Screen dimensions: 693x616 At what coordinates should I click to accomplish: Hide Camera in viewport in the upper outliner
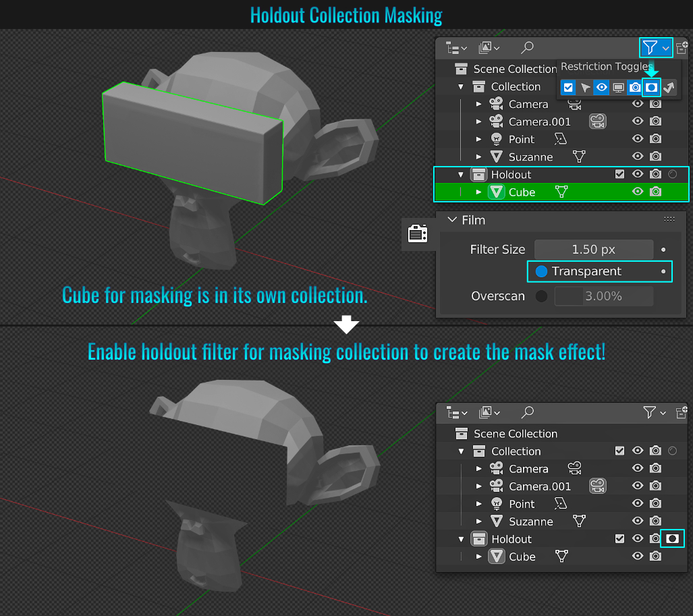click(x=637, y=104)
